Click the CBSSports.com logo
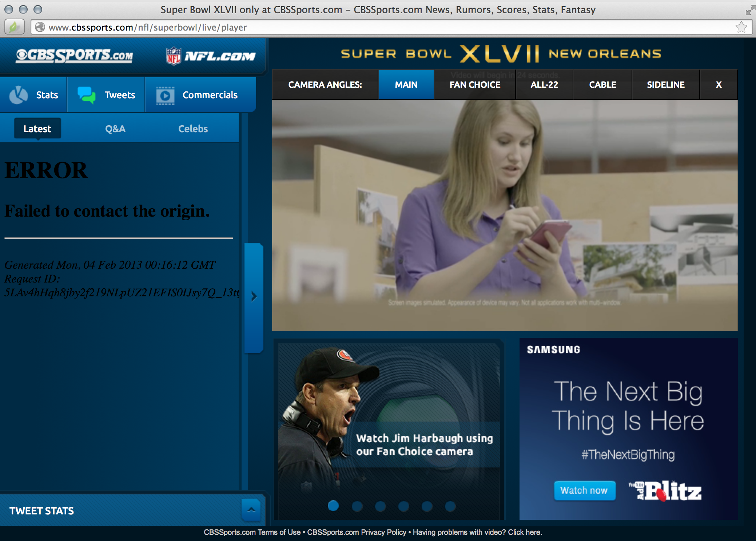Image resolution: width=756 pixels, height=541 pixels. [74, 55]
